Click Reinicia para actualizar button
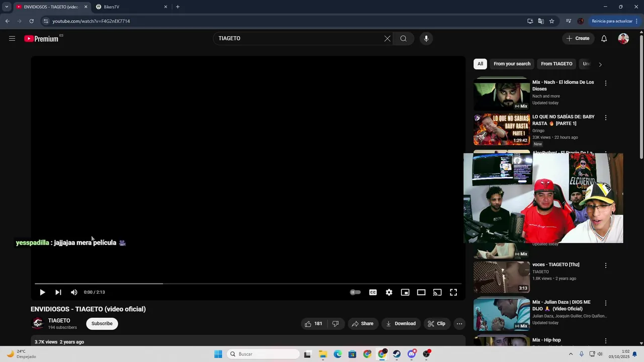 [615, 21]
